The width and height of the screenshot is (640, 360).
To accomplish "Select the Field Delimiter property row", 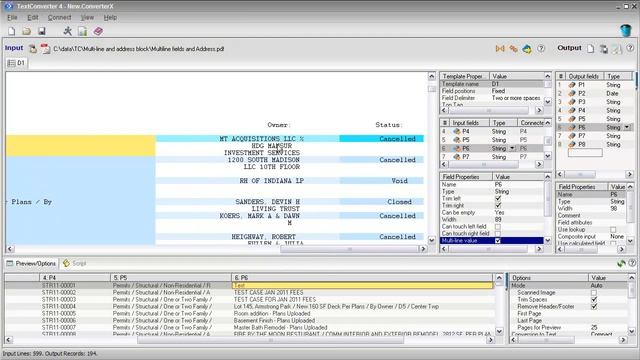I will pos(491,98).
